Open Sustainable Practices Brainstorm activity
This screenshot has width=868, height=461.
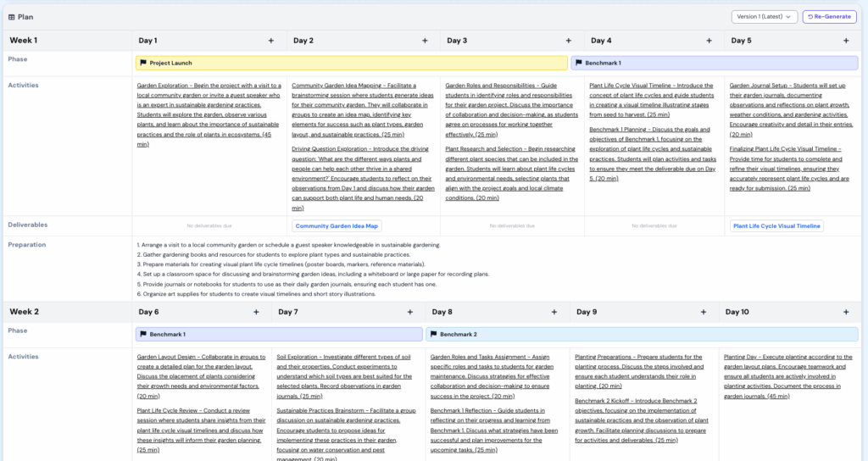346,435
